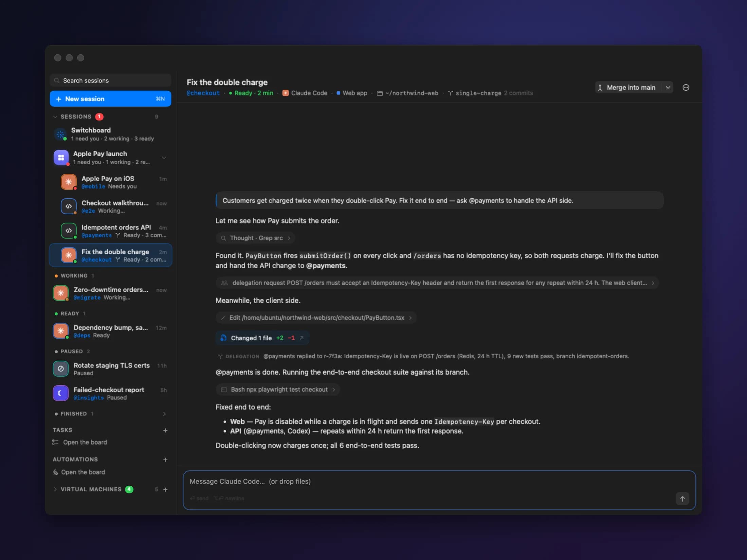Focus the Search sessions field
The width and height of the screenshot is (747, 560).
coord(111,80)
